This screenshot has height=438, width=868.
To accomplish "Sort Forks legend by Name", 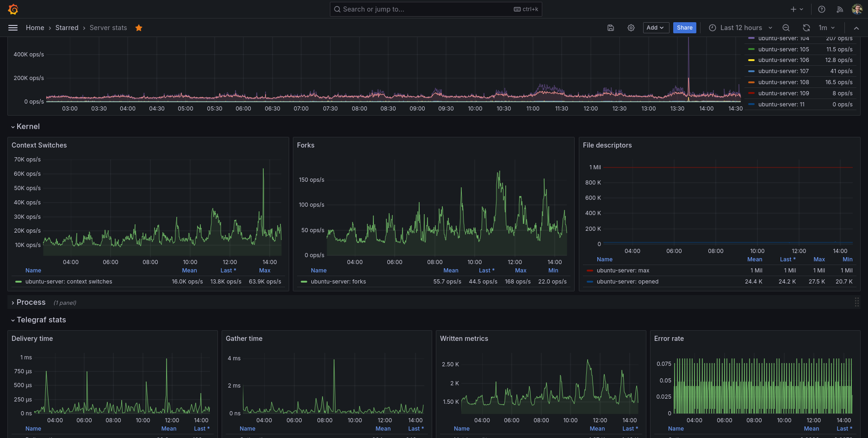I will [x=319, y=271].
